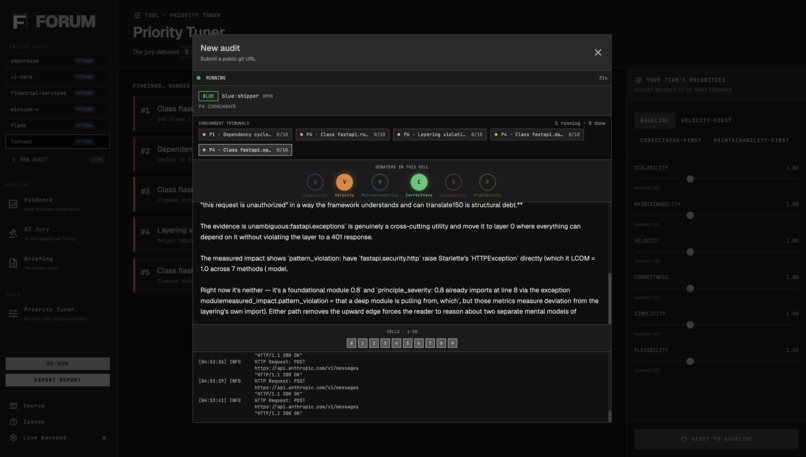Jump to cell 6
806x457 pixels.
pyautogui.click(x=419, y=343)
